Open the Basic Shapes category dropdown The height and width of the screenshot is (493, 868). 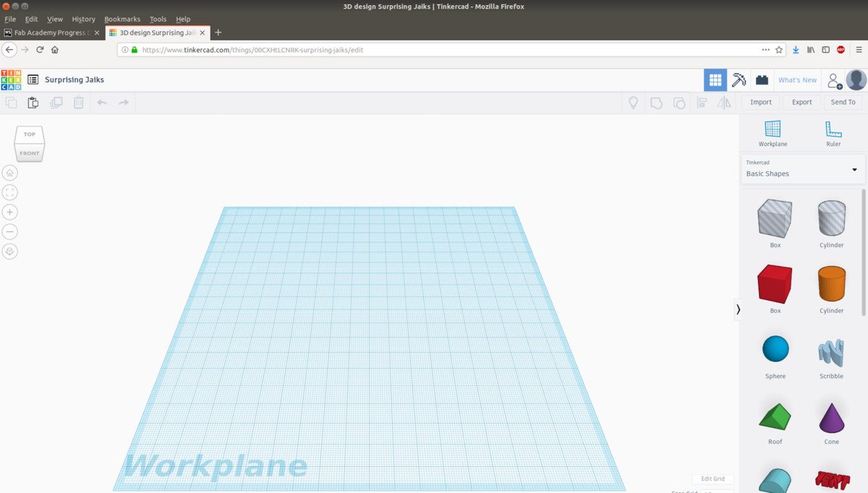[802, 168]
